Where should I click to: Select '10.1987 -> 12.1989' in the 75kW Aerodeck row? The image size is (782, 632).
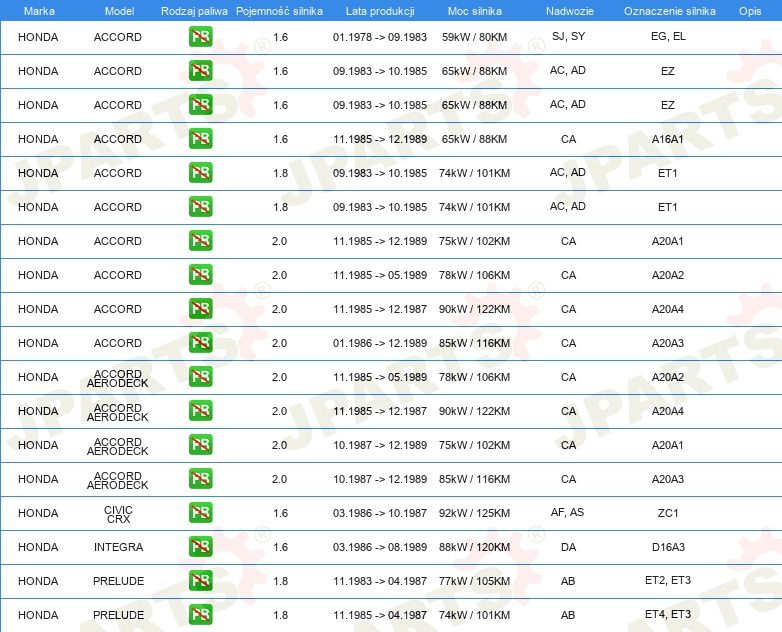380,445
